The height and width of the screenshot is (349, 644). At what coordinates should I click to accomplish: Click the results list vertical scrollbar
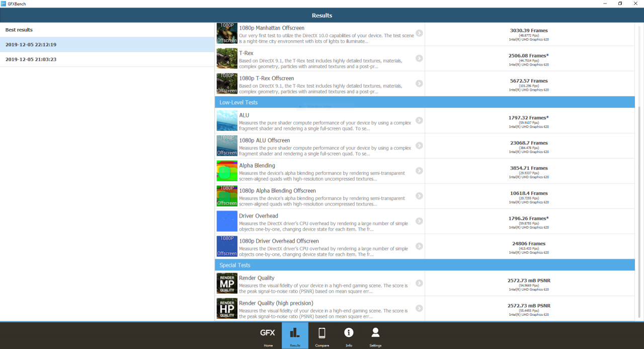639,212
